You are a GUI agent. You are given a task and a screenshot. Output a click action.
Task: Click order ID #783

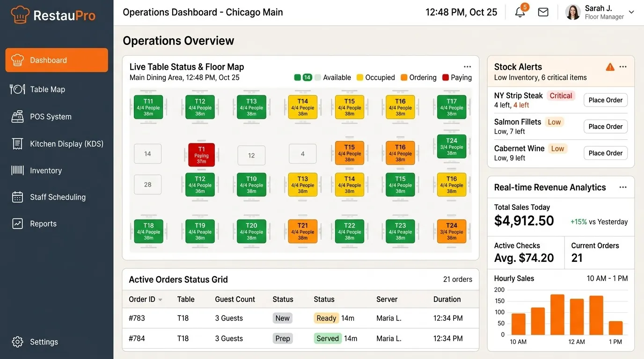click(137, 318)
